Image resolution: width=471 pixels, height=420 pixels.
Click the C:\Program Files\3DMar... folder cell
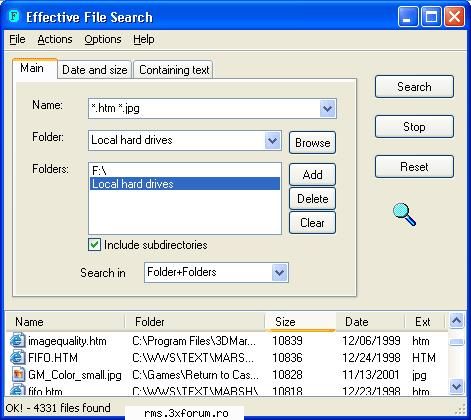pyautogui.click(x=194, y=341)
